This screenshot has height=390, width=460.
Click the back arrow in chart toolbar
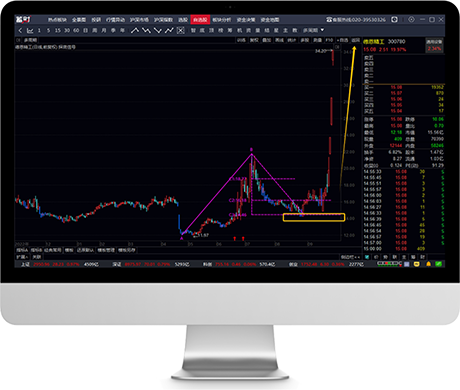click(20, 31)
